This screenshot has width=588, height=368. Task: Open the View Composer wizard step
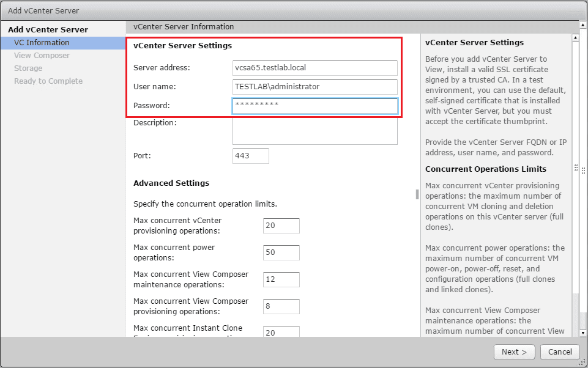(x=42, y=56)
